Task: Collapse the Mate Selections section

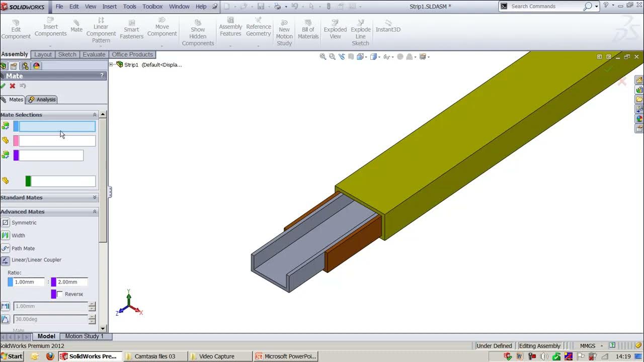Action: (95, 115)
